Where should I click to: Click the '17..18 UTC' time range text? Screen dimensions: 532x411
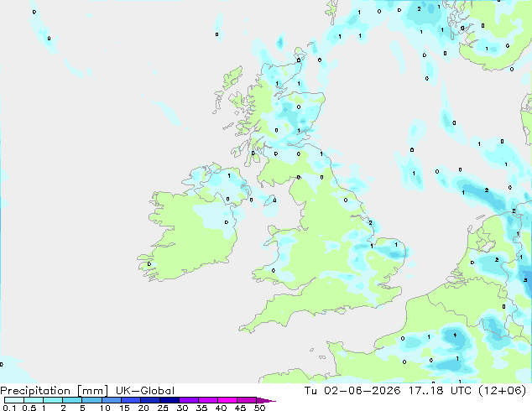coord(440,391)
